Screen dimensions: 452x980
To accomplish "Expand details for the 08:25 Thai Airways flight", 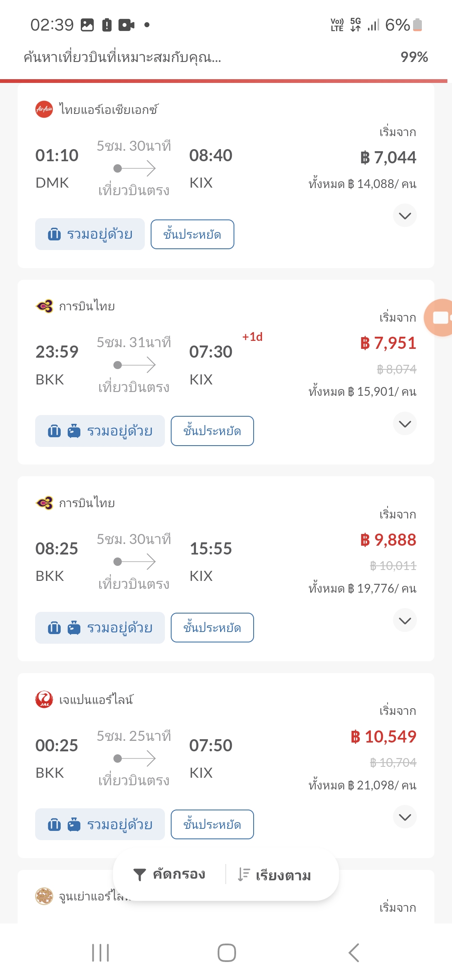I will 405,620.
